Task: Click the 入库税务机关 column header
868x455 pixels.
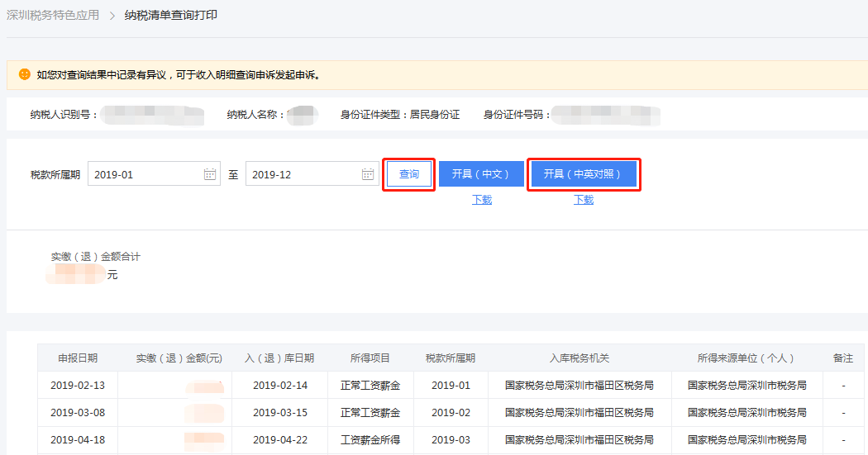Action: 579,358
